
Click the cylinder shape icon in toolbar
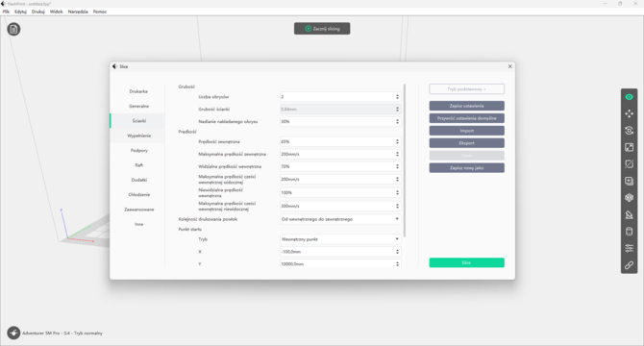pyautogui.click(x=629, y=232)
